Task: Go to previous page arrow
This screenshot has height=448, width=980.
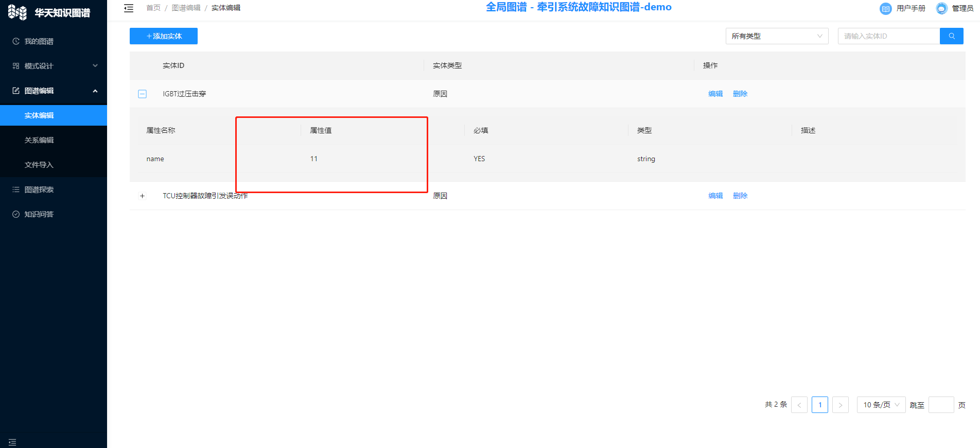Action: click(x=799, y=405)
